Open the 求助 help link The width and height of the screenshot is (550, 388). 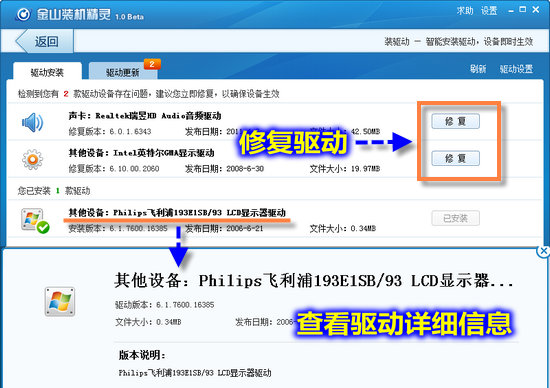pyautogui.click(x=465, y=11)
